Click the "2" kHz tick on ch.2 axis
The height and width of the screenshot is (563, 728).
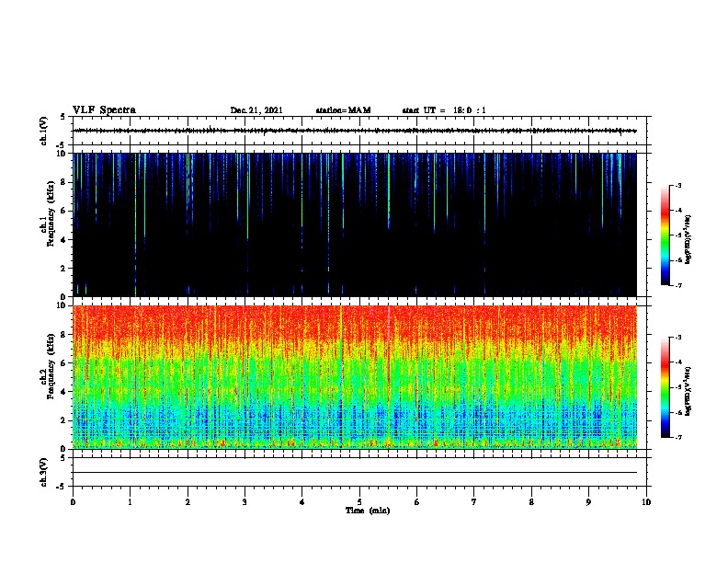click(64, 420)
